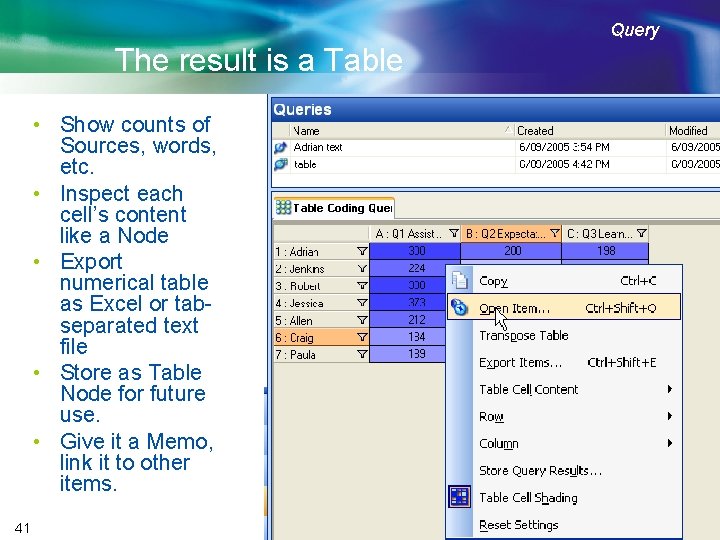Image resolution: width=720 pixels, height=540 pixels.
Task: Click filter icon on row 5 : Allen
Action: click(362, 320)
